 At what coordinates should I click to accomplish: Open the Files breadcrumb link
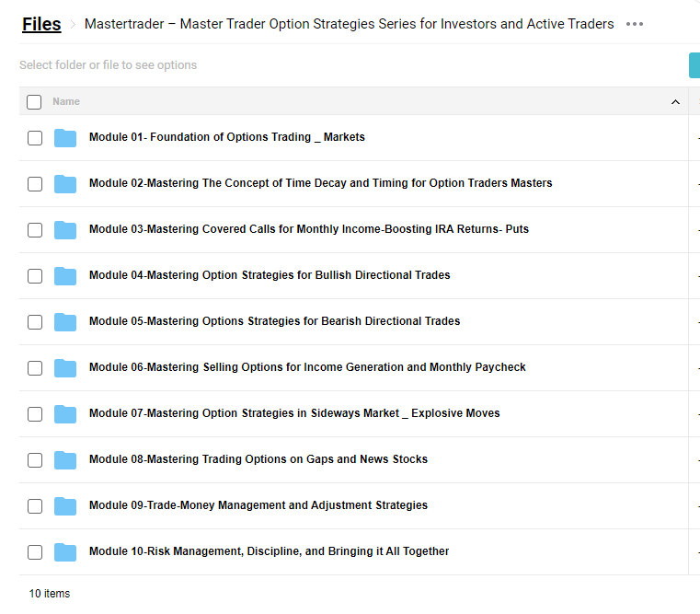point(41,24)
